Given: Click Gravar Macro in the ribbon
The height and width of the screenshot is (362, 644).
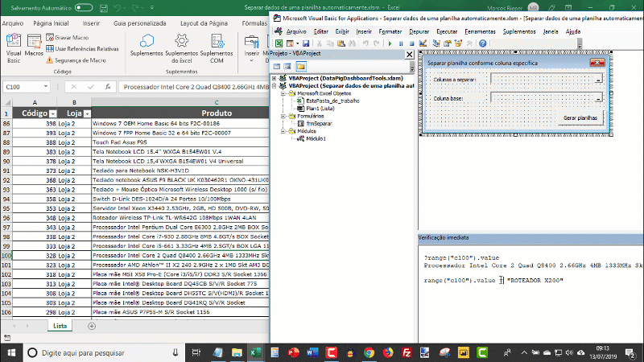Looking at the screenshot, I should tap(68, 37).
